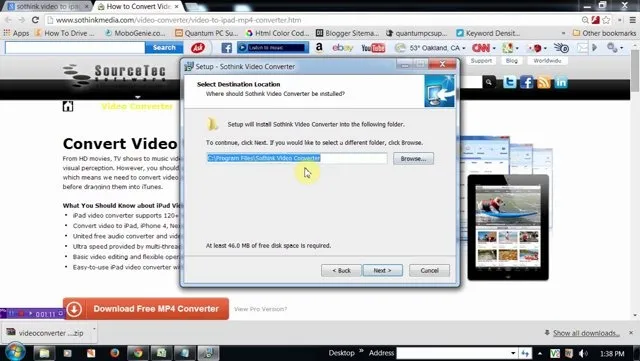Viewport: 640px width, 361px height.
Task: Open eBay from the toolbar icon
Action: tap(342, 48)
